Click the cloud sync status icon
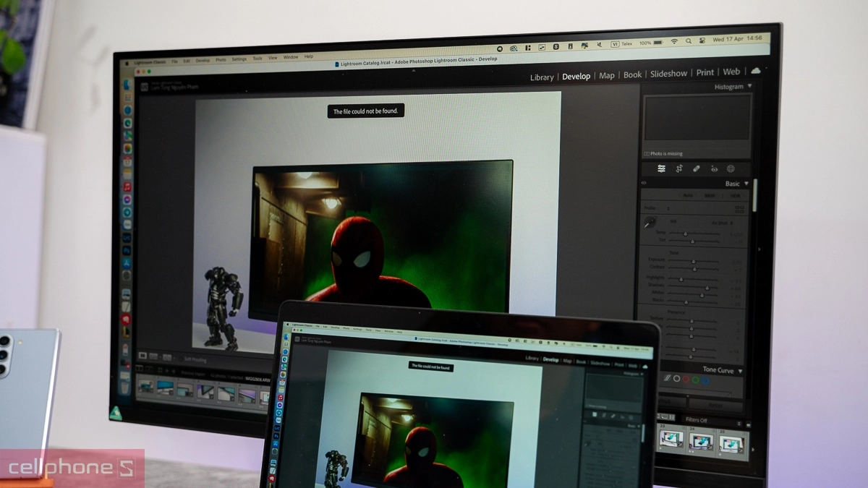Viewport: 868px width, 488px height. point(756,71)
